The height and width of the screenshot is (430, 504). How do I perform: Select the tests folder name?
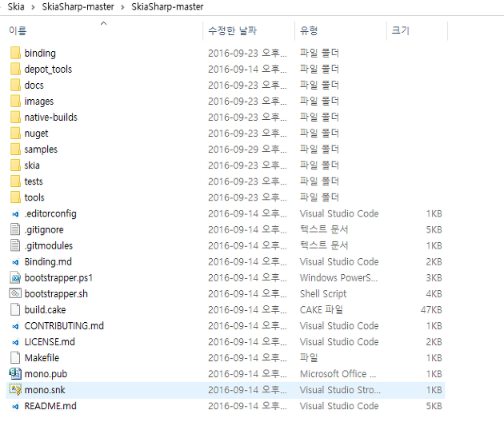click(x=34, y=181)
